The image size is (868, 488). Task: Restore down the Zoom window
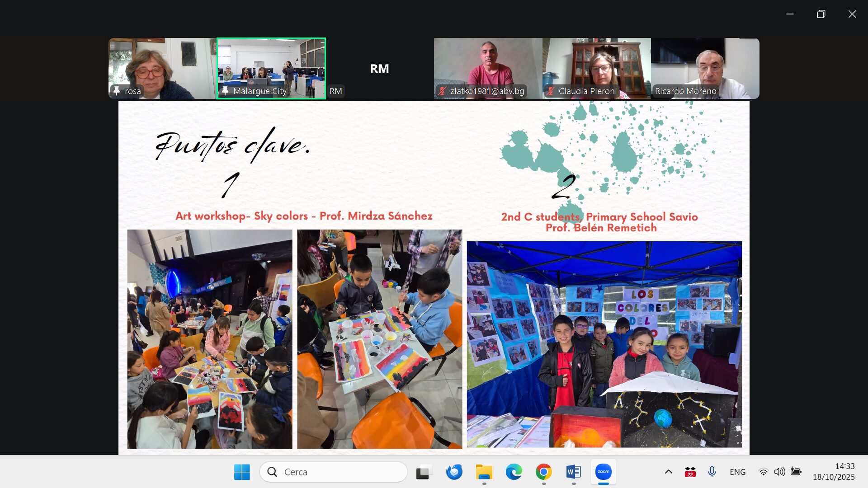click(x=821, y=14)
